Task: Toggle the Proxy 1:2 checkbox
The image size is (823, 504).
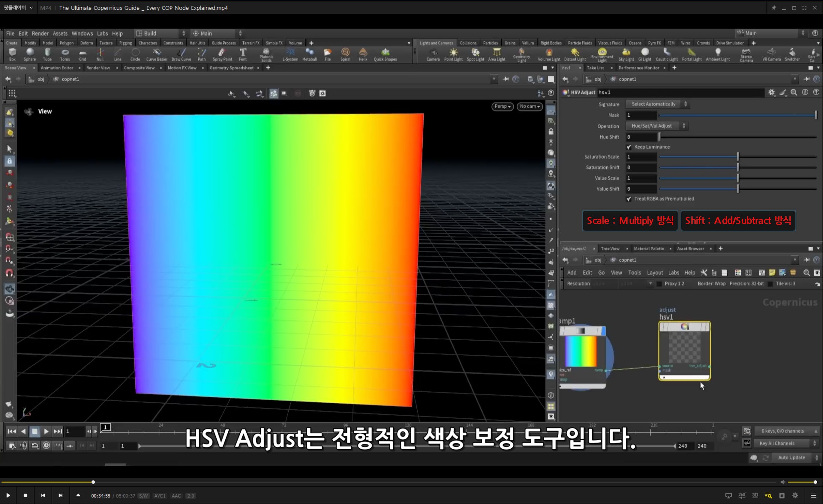Action: (x=659, y=284)
